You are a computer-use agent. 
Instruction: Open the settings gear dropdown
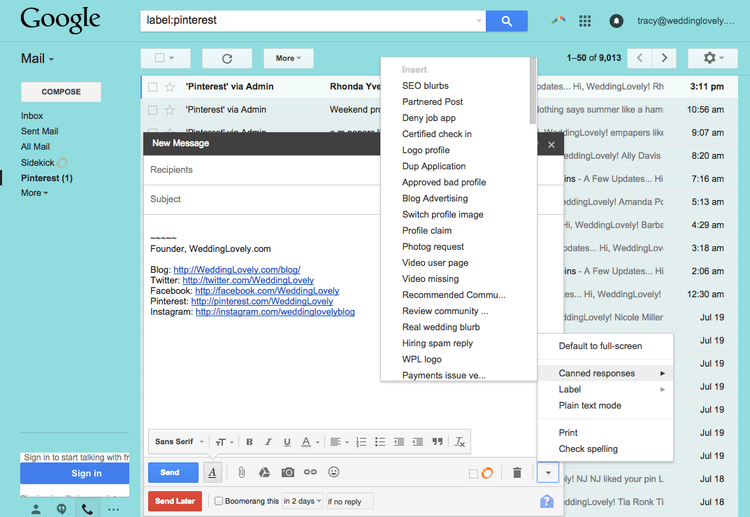coord(713,58)
